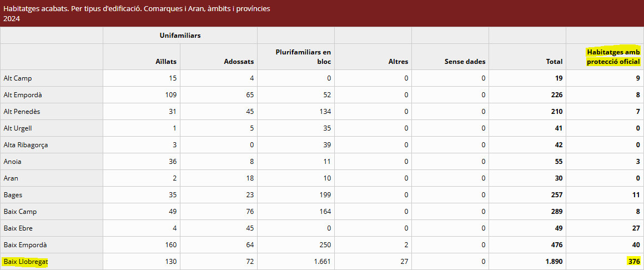Click the Total column header
This screenshot has height=270, width=644.
pyautogui.click(x=554, y=62)
